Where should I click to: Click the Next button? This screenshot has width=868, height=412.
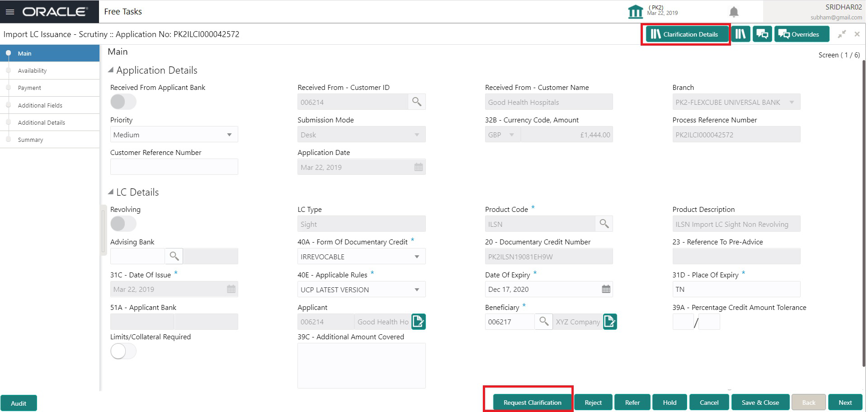[x=845, y=403]
